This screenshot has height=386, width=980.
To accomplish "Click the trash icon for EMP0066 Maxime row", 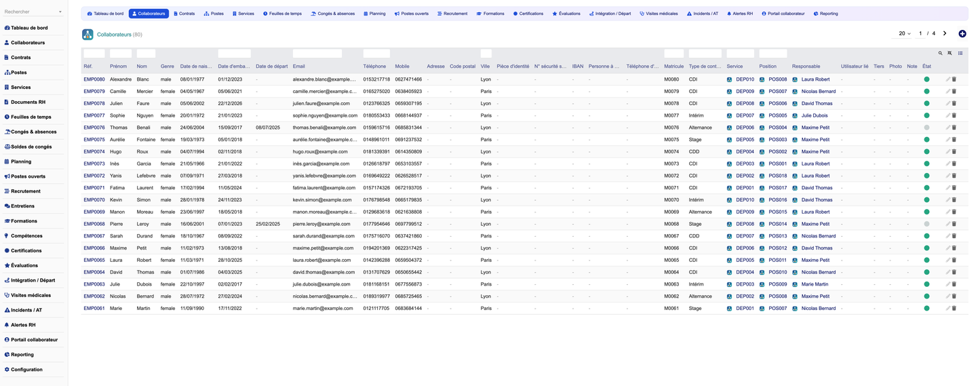I will (954, 248).
